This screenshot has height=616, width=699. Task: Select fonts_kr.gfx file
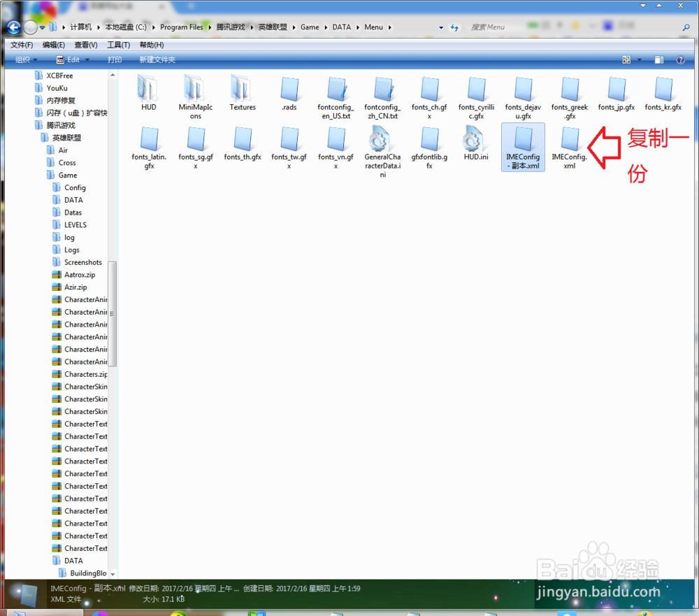(x=663, y=93)
